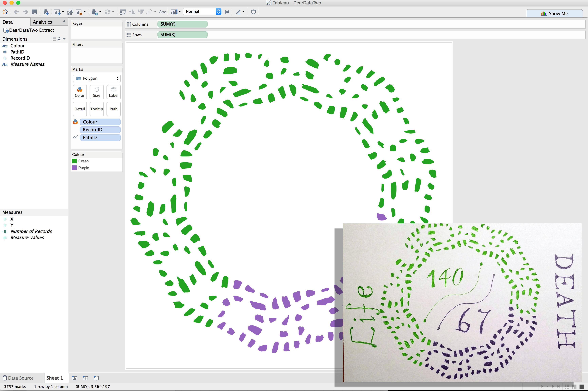This screenshot has width=588, height=391.
Task: Click the Swap rows and columns icon
Action: coord(123,12)
